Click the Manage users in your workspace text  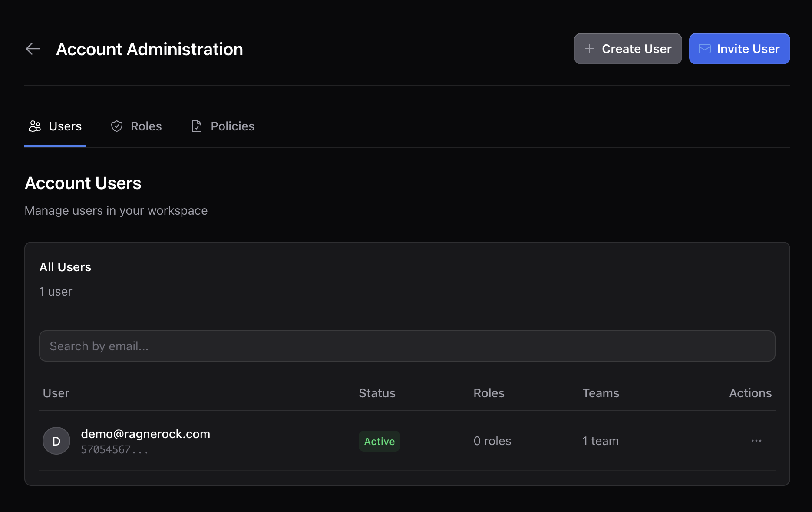pyautogui.click(x=116, y=210)
